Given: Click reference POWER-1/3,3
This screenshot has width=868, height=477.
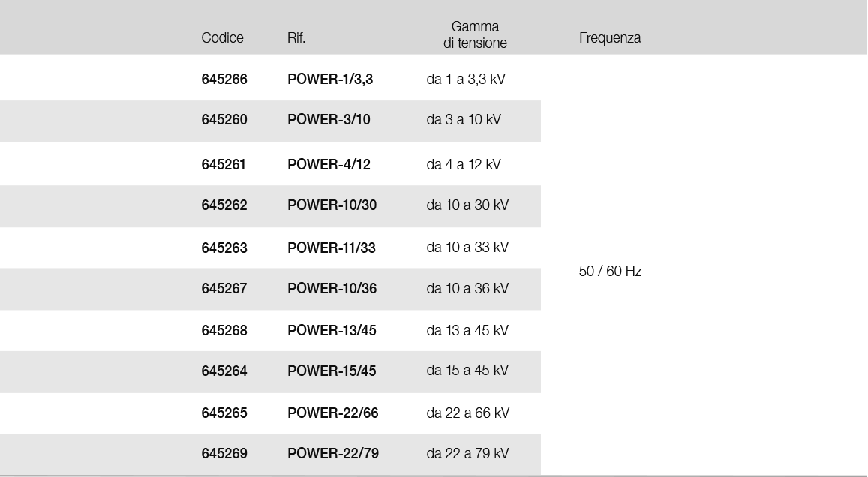Looking at the screenshot, I should click(330, 79).
